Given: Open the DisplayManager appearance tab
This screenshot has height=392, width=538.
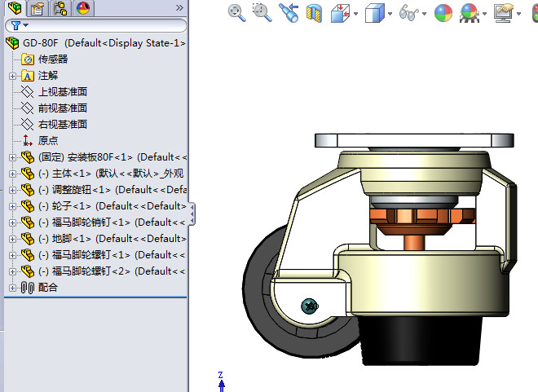Looking at the screenshot, I should [83, 8].
